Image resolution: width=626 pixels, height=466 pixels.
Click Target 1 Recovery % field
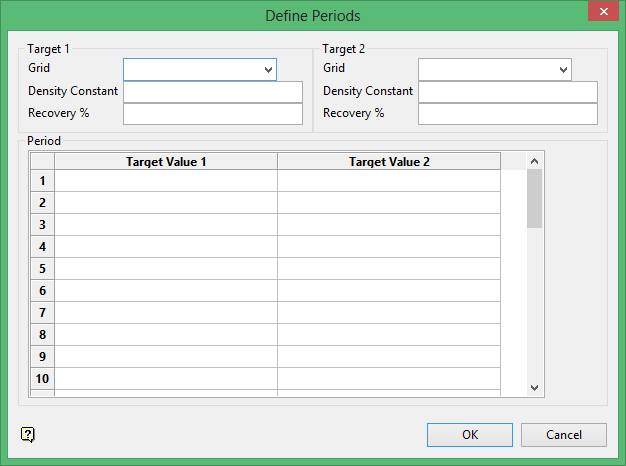coord(212,113)
